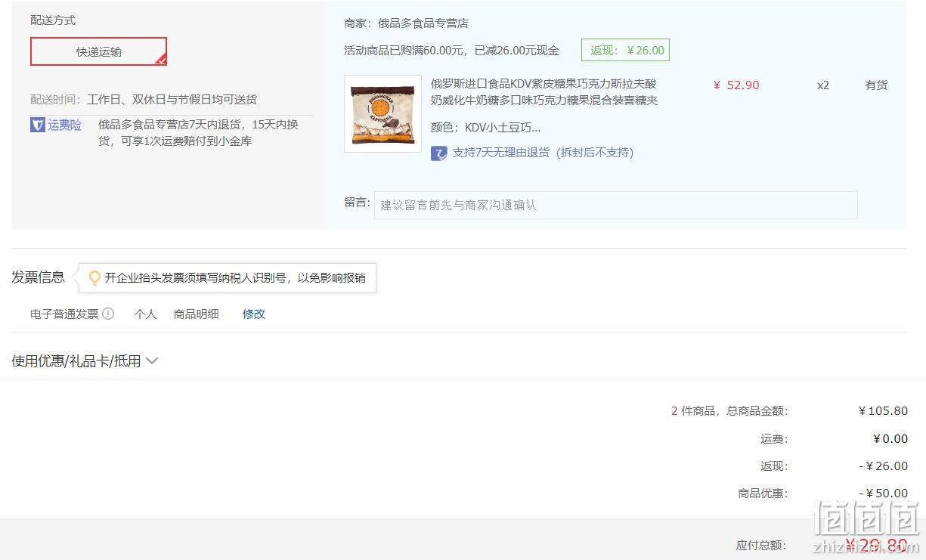
Task: Click the quantity x2
Action: [x=823, y=85]
